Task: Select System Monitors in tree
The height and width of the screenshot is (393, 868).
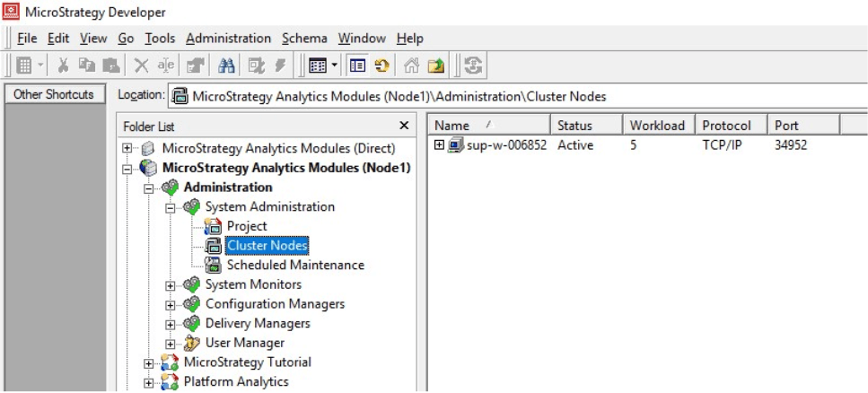Action: click(x=253, y=284)
